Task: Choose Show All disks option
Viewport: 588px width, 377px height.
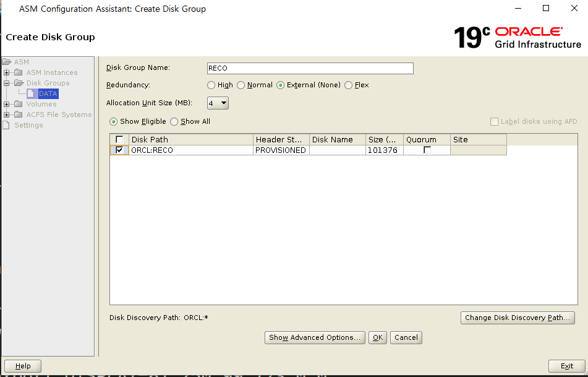Action: [174, 122]
